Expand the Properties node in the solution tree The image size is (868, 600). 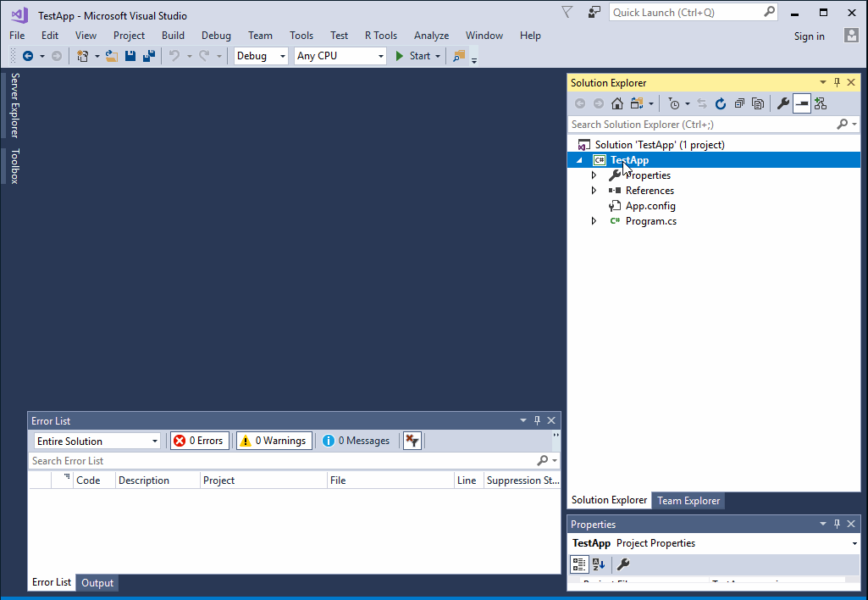[594, 175]
